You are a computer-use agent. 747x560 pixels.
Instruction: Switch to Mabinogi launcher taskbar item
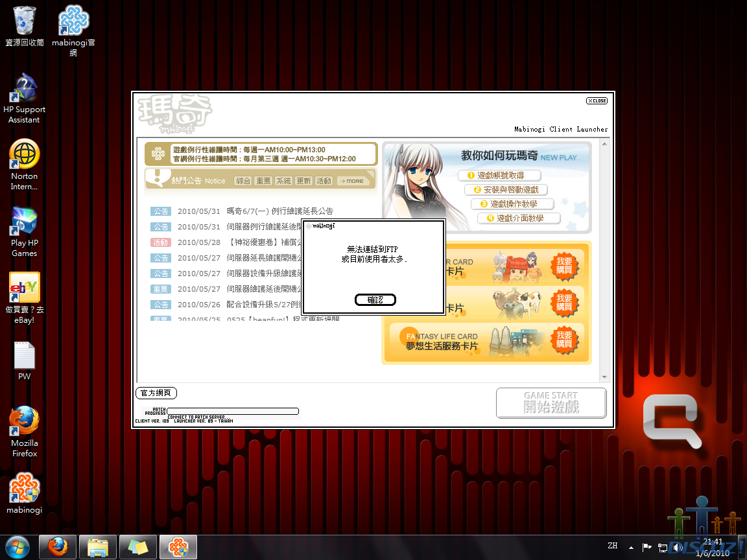coord(178,547)
